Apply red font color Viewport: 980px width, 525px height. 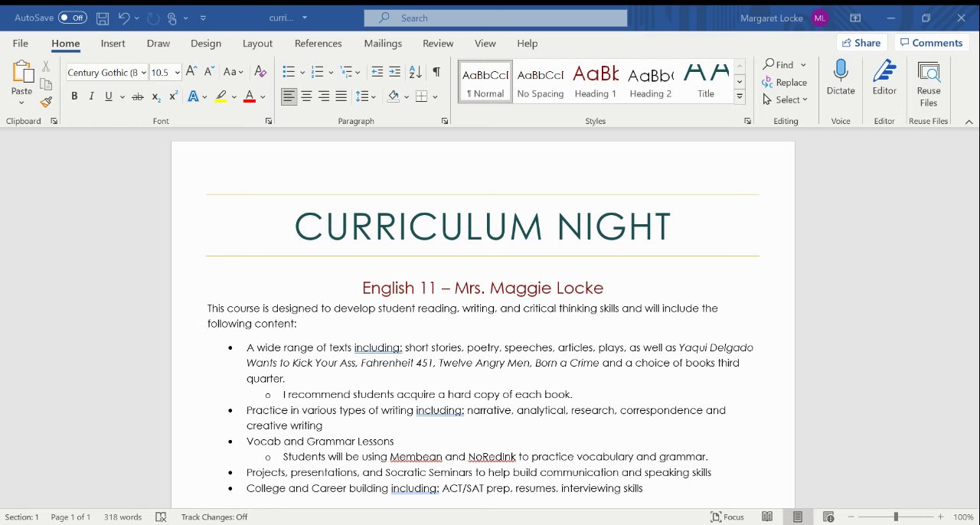tap(249, 96)
